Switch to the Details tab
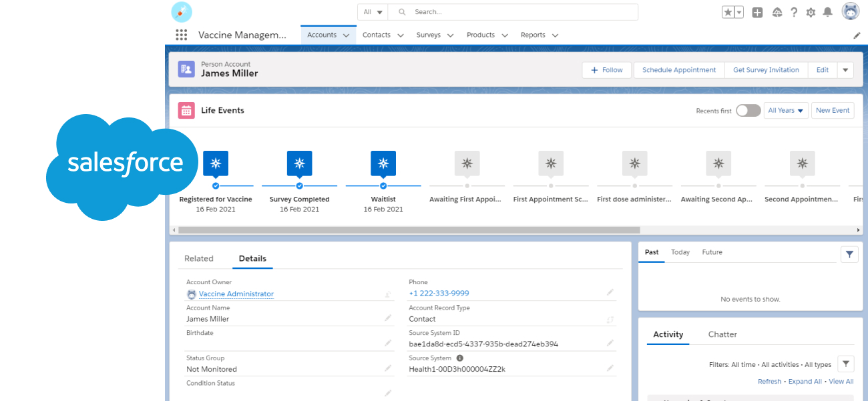 [252, 258]
